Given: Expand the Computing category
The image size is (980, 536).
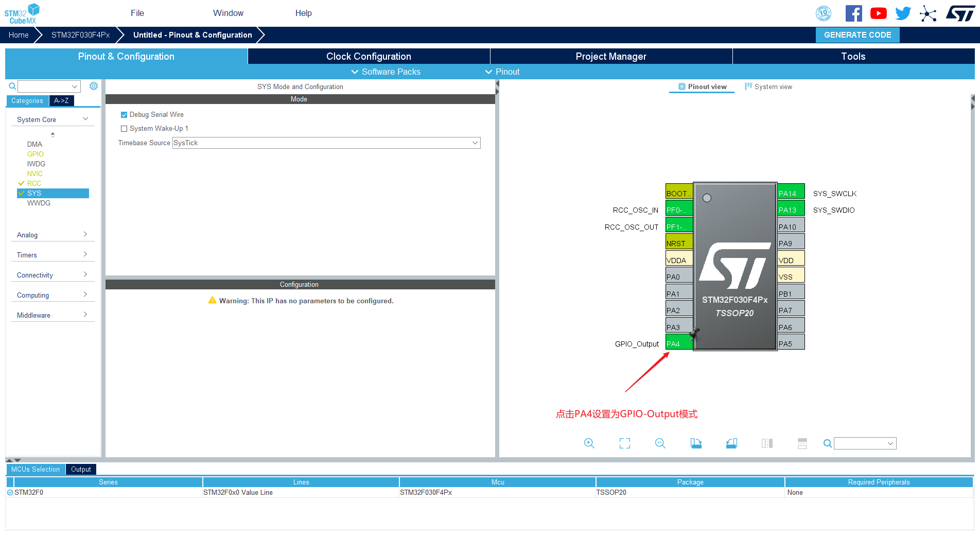Looking at the screenshot, I should click(x=52, y=295).
